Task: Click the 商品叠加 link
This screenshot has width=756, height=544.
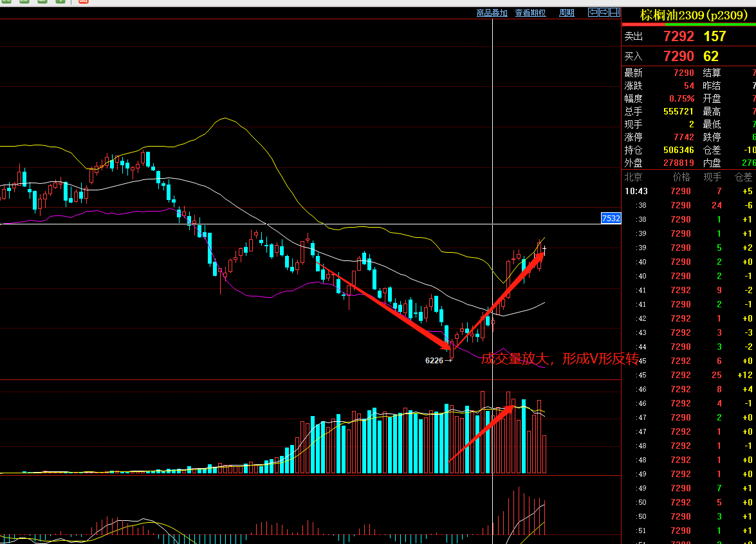Action: coord(492,13)
